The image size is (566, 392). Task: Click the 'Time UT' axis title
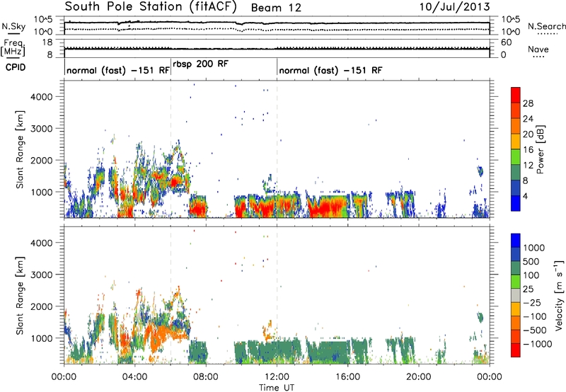[277, 388]
